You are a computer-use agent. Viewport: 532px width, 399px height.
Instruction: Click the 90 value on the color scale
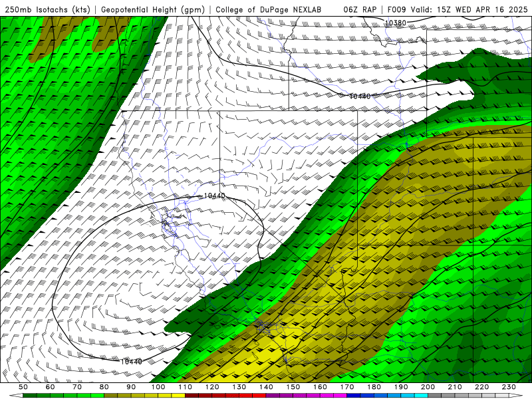pos(131,387)
